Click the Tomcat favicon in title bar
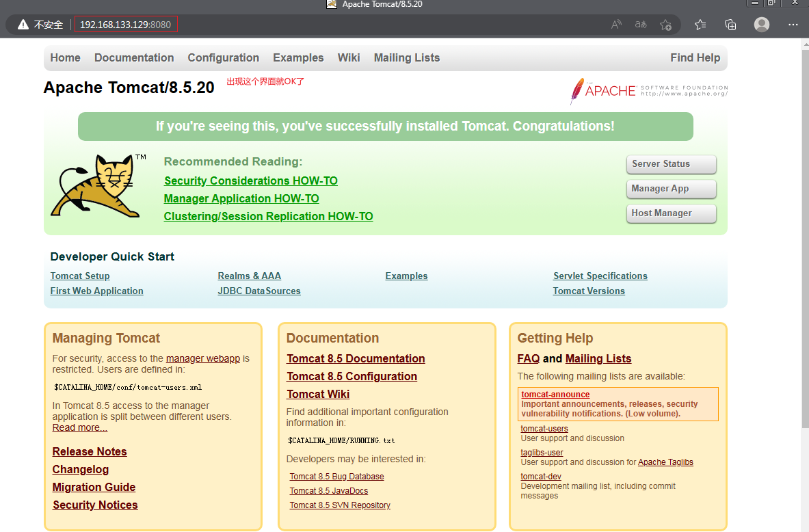Image resolution: width=809 pixels, height=532 pixels. pyautogui.click(x=332, y=4)
